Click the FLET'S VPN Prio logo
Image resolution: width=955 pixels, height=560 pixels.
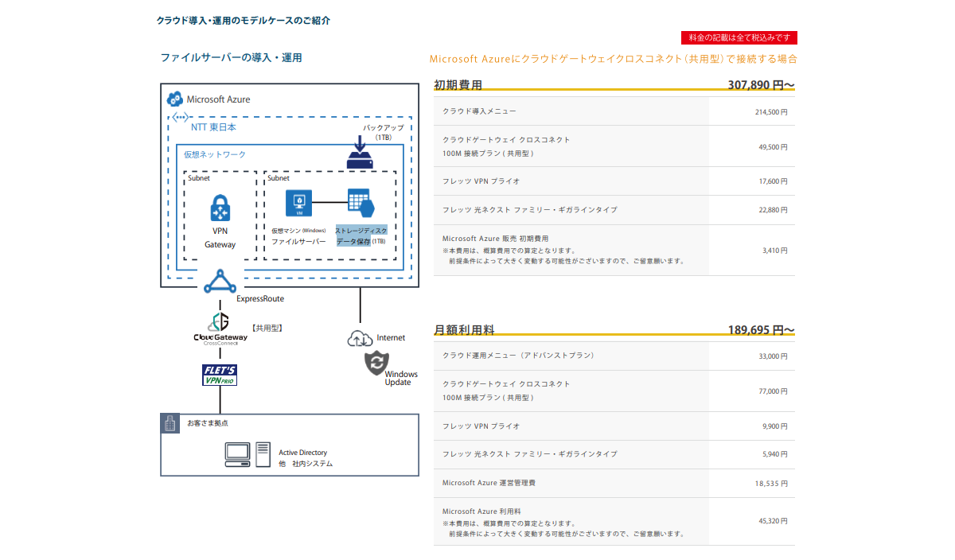coord(220,375)
